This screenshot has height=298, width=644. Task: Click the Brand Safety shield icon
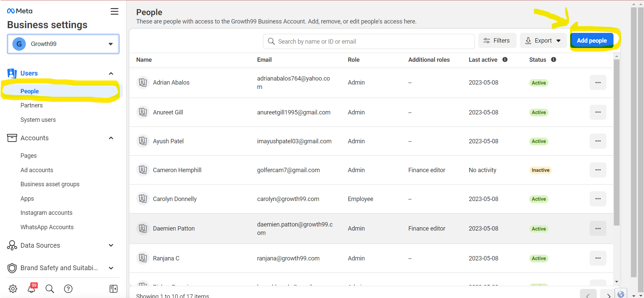click(12, 268)
